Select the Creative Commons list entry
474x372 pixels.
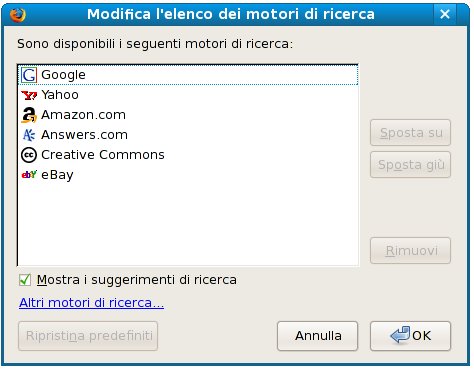tap(188, 155)
